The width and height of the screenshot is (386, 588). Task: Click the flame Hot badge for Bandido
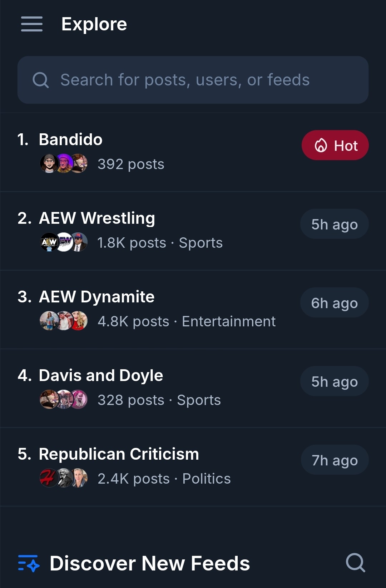pos(335,145)
